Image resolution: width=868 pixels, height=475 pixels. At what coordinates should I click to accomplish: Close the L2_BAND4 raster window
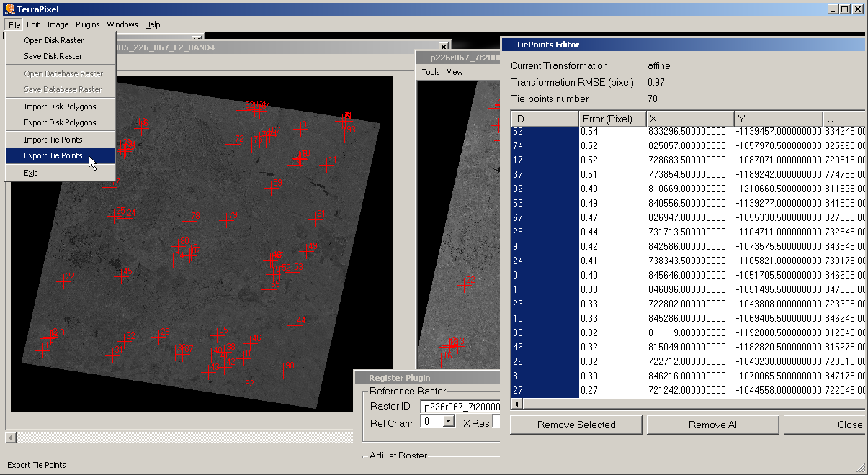pos(443,47)
